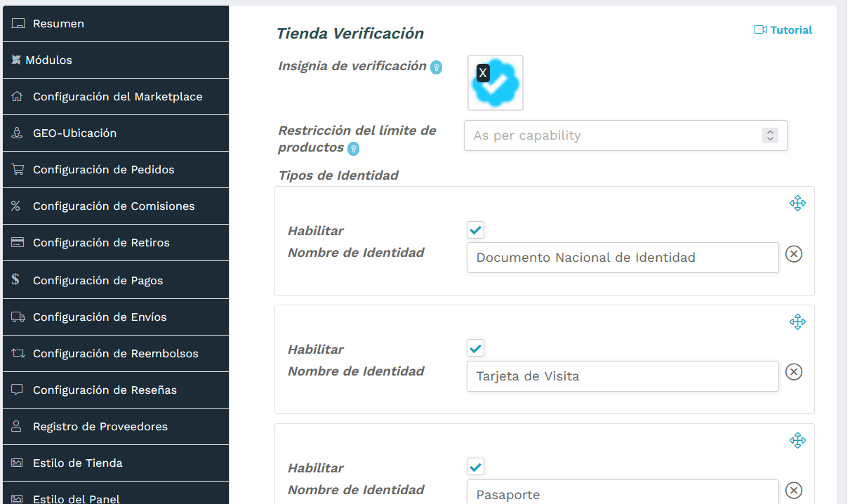850x504 pixels.
Task: Select the dollar icon for Configuración de Pagos
Action: coord(16,279)
